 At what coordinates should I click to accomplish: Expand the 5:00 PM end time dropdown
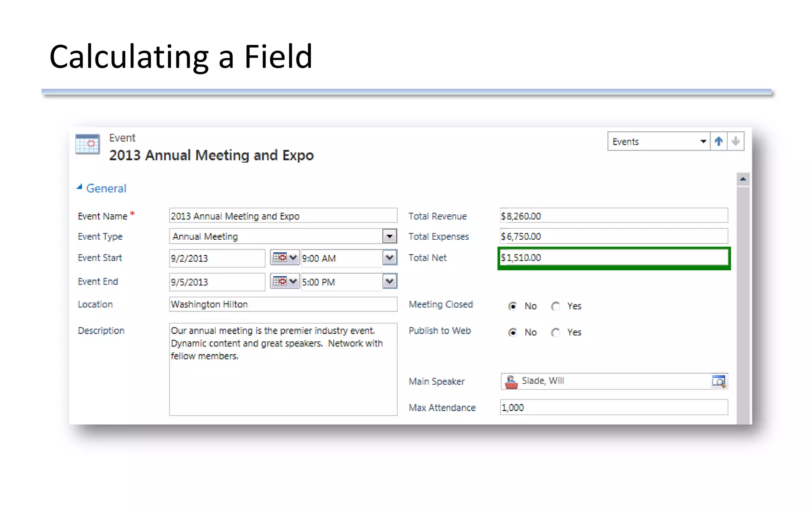pyautogui.click(x=389, y=282)
